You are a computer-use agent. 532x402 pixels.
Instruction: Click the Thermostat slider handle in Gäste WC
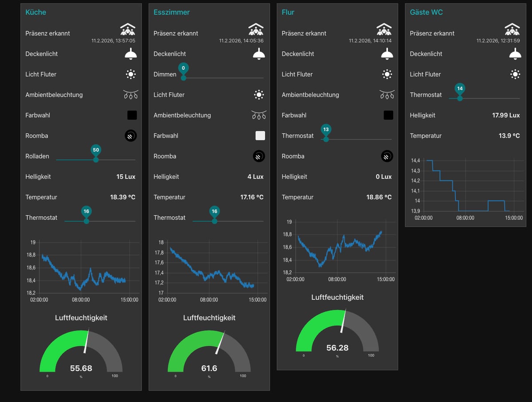pyautogui.click(x=460, y=98)
